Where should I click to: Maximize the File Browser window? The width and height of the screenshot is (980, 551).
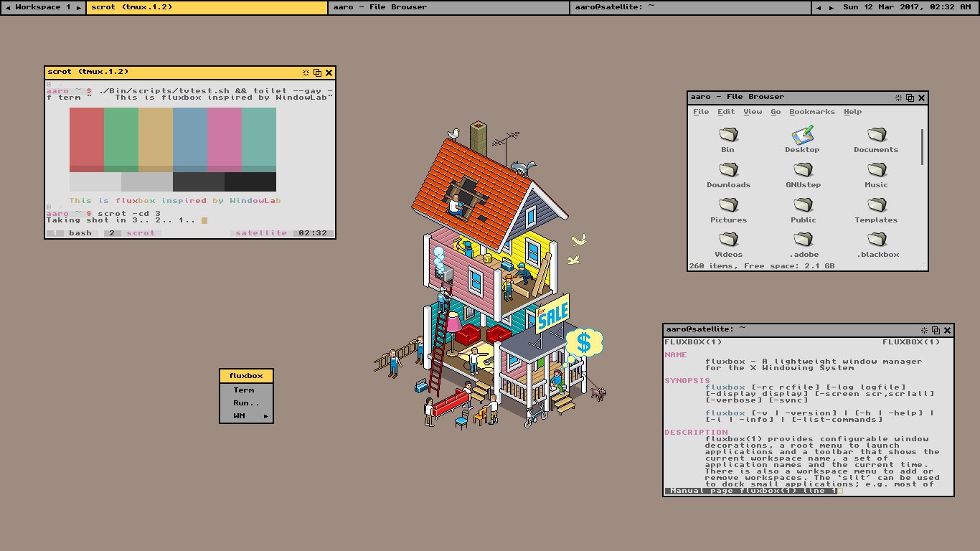click(910, 98)
